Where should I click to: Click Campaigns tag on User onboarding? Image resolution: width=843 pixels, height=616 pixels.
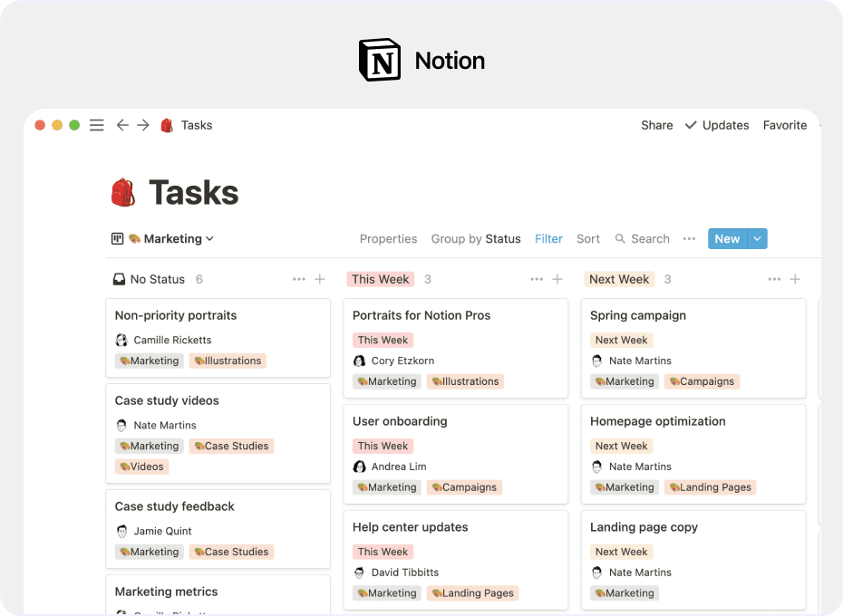[464, 487]
